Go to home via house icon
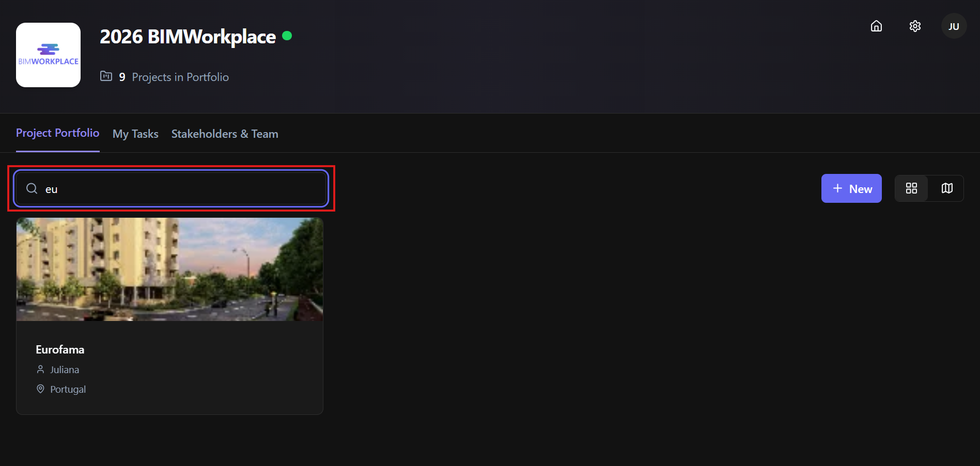Image resolution: width=980 pixels, height=466 pixels. pos(876,26)
